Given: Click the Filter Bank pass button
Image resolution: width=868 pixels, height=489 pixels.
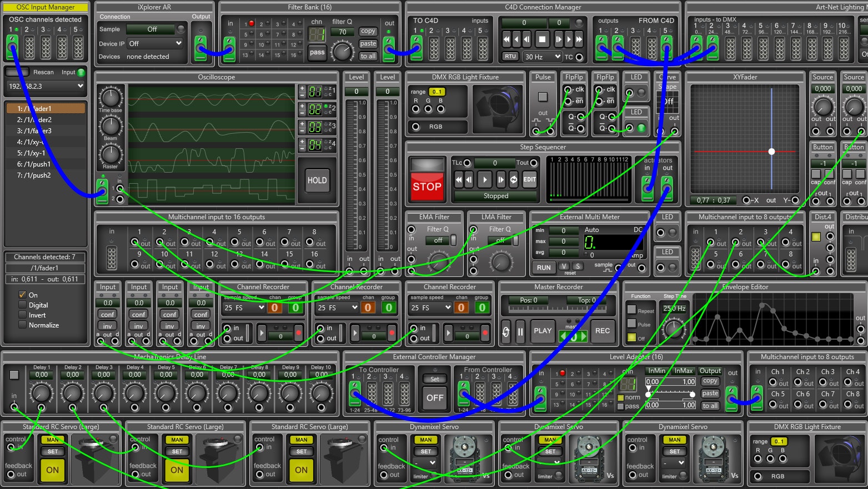Looking at the screenshot, I should pyautogui.click(x=317, y=53).
